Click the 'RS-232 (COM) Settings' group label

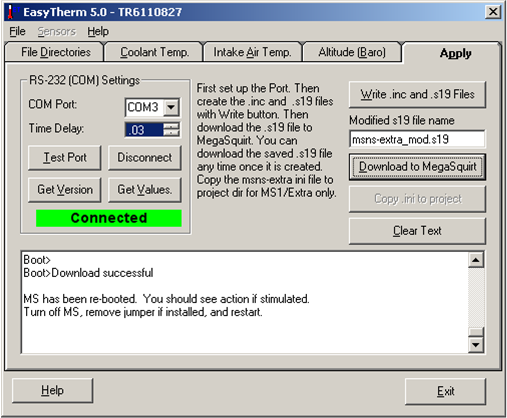(84, 80)
